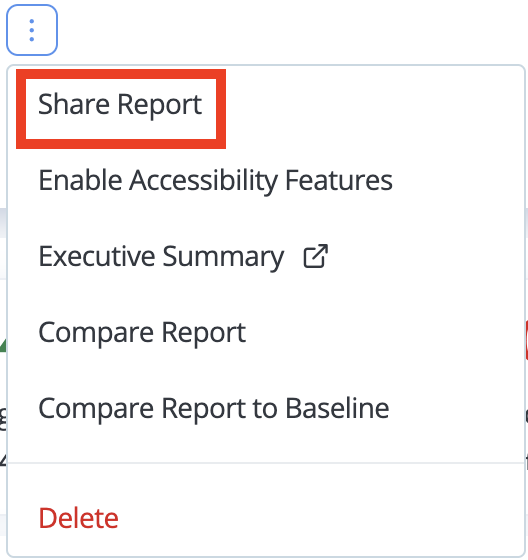Toggle the blue-outlined more options button
528x560 pixels.
32,30
